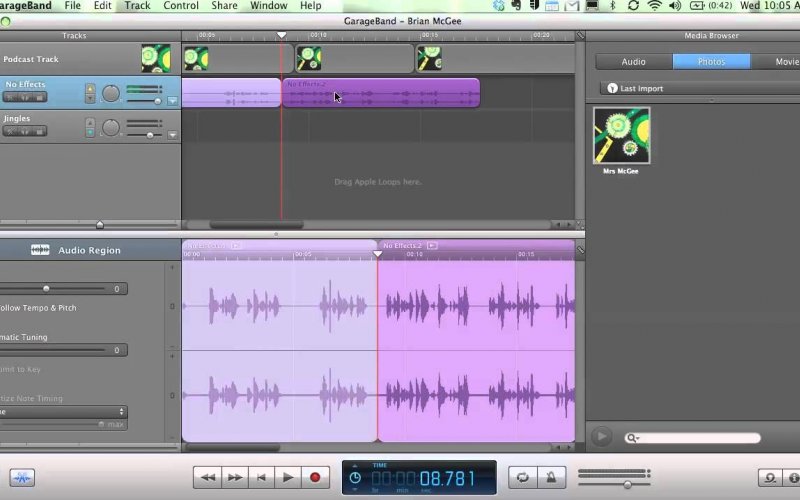The width and height of the screenshot is (800, 500).
Task: Click the timeline playhead marker
Action: [281, 35]
